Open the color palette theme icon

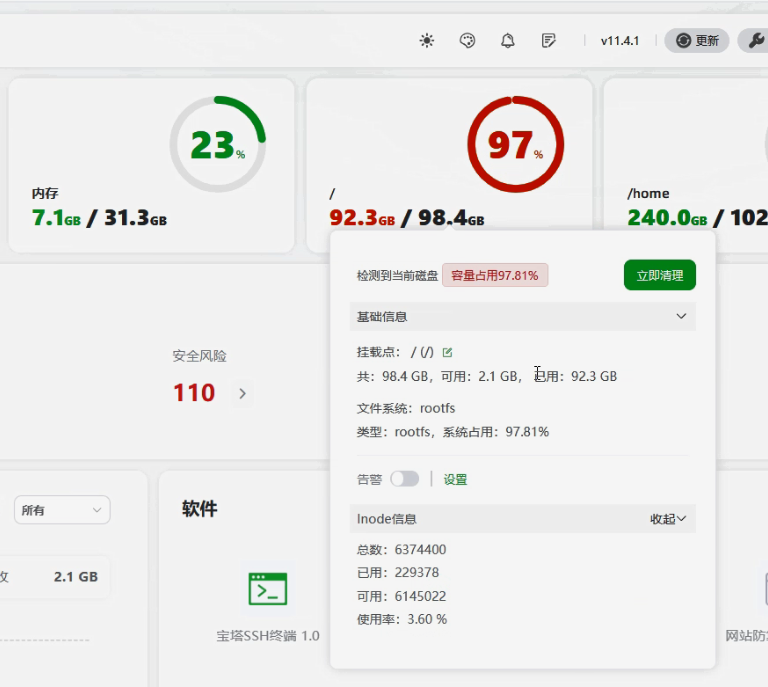coord(467,41)
